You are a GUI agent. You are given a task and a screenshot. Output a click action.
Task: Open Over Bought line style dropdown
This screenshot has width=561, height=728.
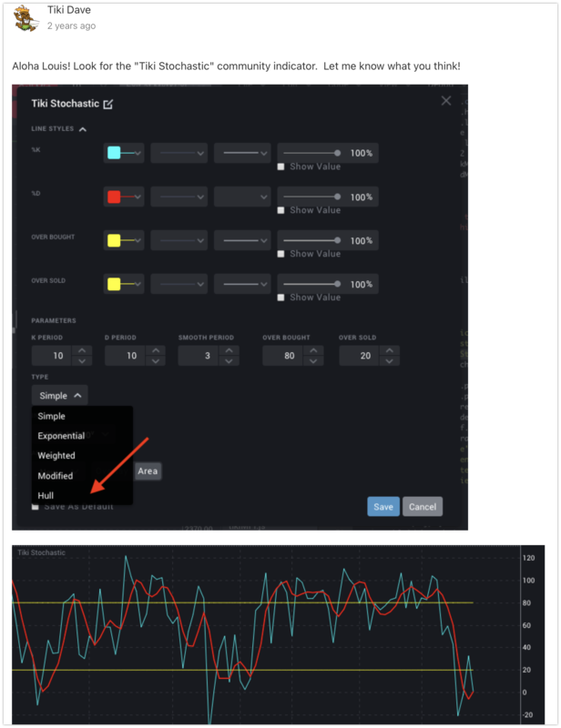(x=242, y=240)
